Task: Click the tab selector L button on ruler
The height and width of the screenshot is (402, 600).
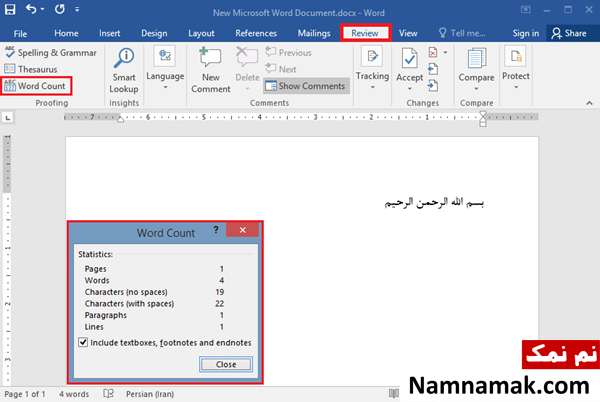Action: [8, 117]
